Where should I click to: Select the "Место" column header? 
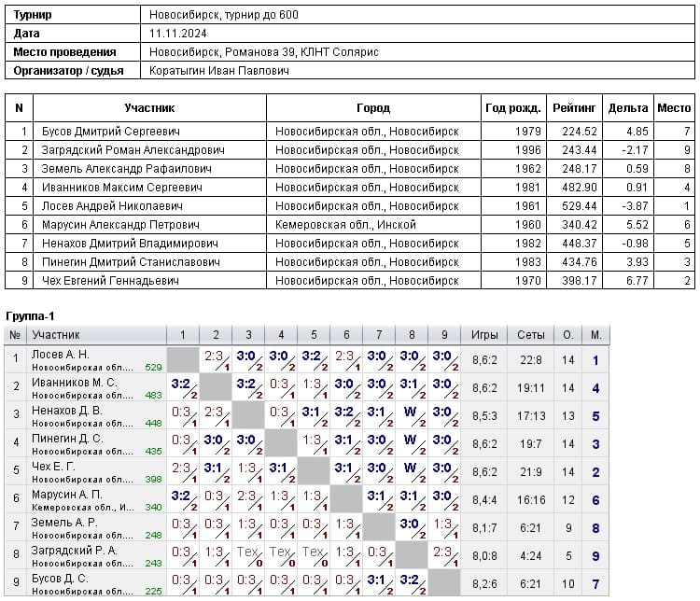click(674, 108)
